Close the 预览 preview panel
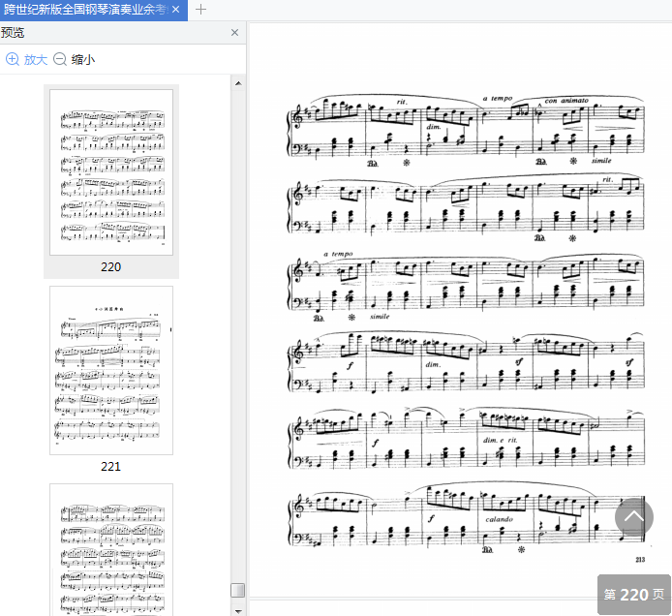Image resolution: width=672 pixels, height=616 pixels. pos(235,33)
